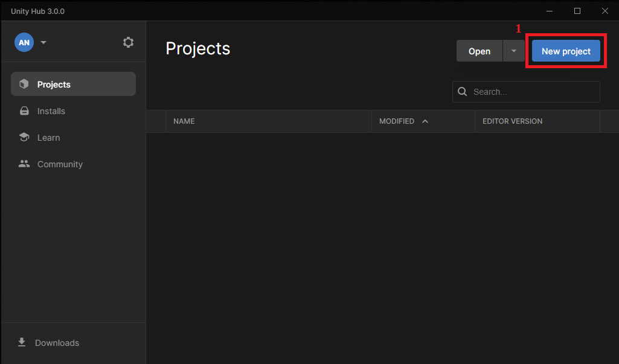Close the Unity Hub window
The height and width of the screenshot is (364, 619).
click(605, 11)
